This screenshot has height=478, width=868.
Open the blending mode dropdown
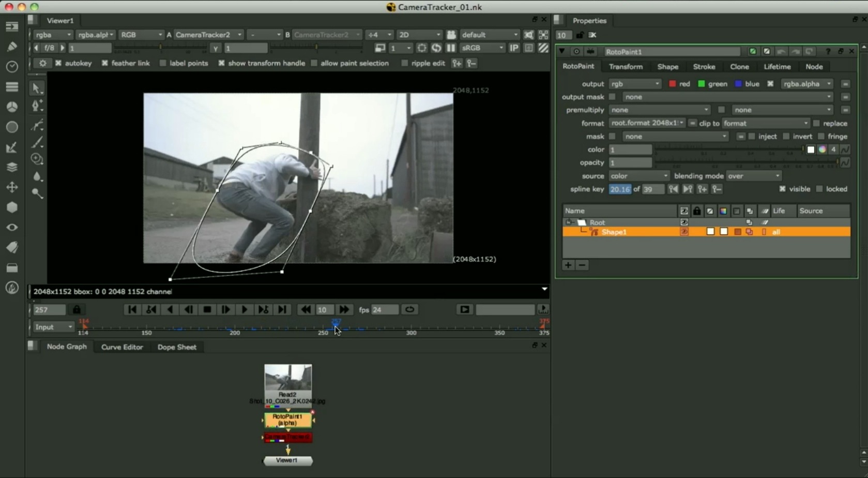click(x=754, y=176)
